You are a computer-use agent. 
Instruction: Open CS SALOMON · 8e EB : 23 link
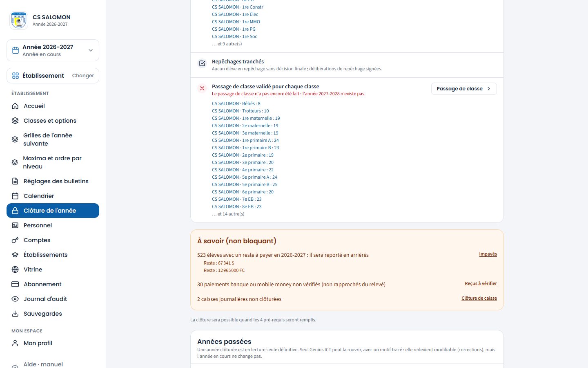tap(237, 206)
